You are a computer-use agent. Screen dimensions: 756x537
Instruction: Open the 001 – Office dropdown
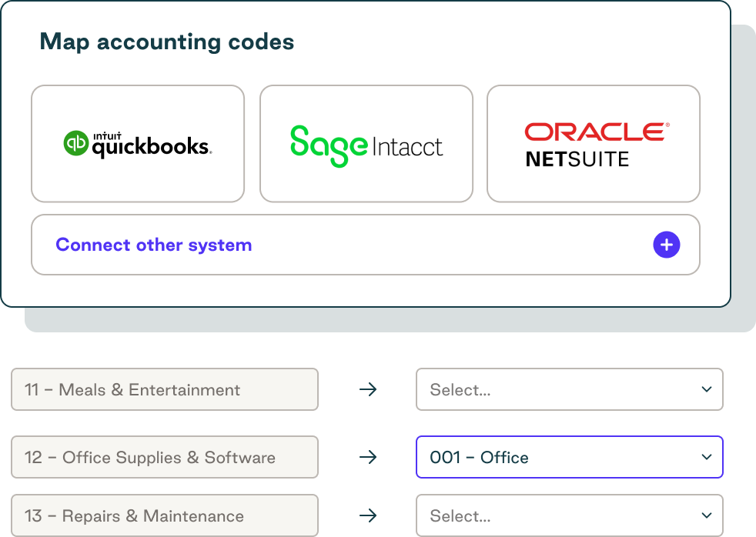(570, 457)
